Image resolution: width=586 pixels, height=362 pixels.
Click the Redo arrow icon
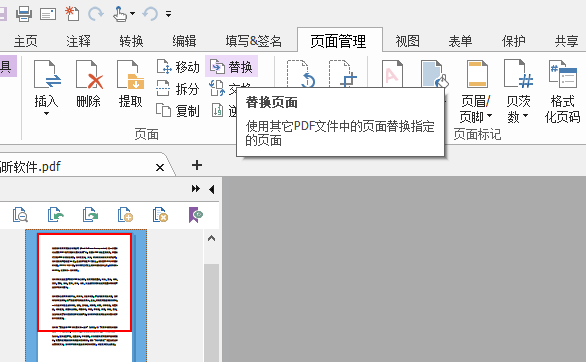(96, 14)
